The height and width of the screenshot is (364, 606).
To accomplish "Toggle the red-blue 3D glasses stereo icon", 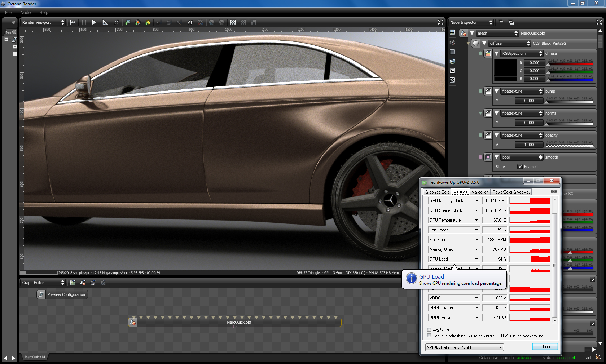I will [x=201, y=22].
